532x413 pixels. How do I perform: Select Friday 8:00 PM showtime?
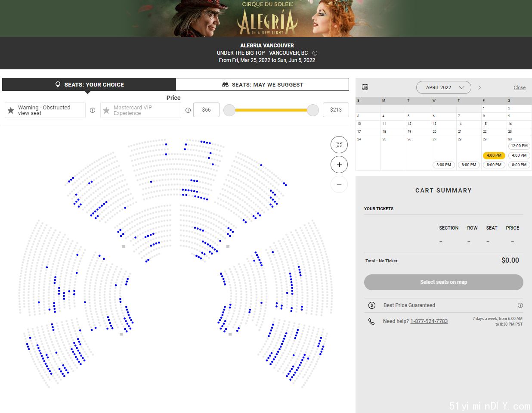[494, 165]
